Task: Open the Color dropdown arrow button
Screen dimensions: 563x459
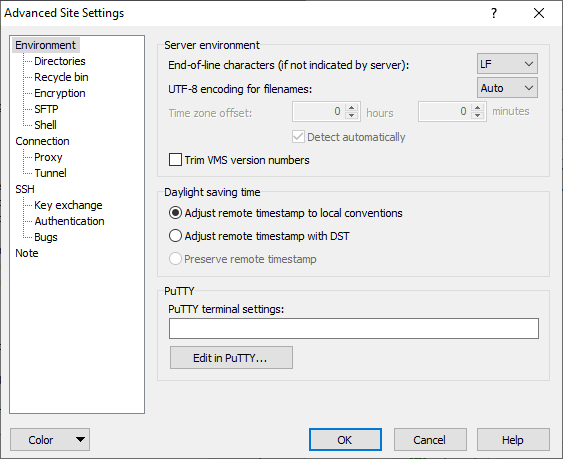Action: coord(80,439)
